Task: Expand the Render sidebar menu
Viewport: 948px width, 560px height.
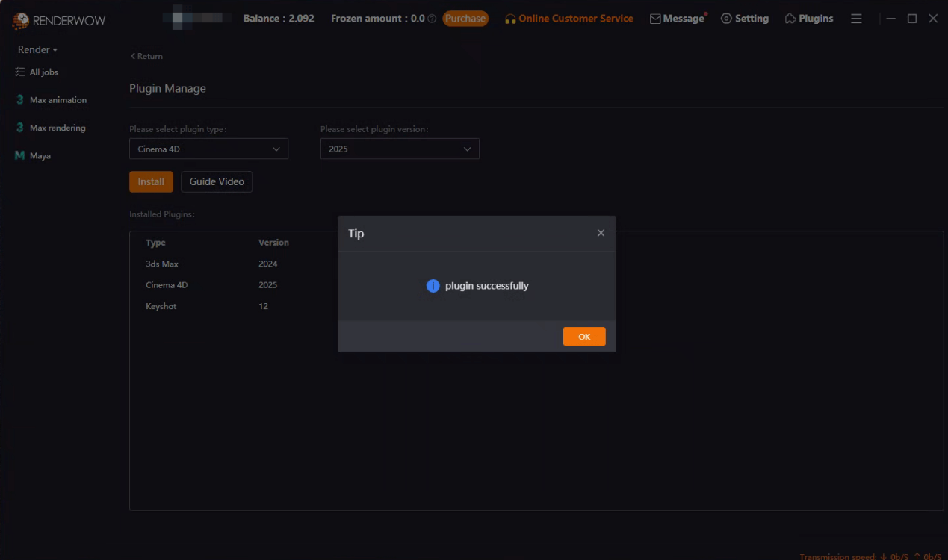Action: [x=35, y=49]
